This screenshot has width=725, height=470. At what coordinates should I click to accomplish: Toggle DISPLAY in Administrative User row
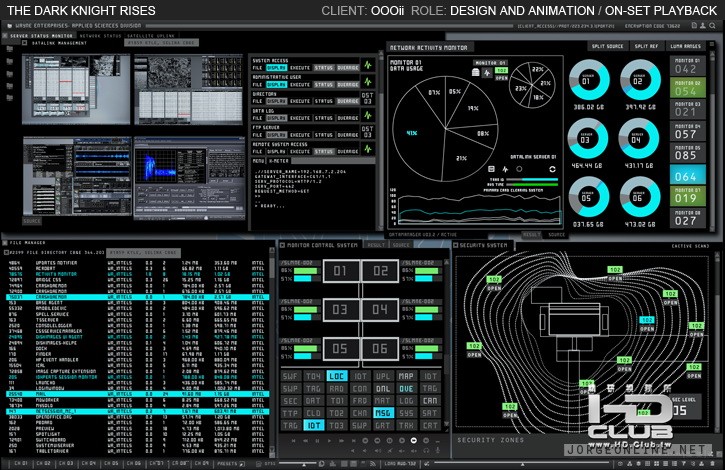[276, 85]
